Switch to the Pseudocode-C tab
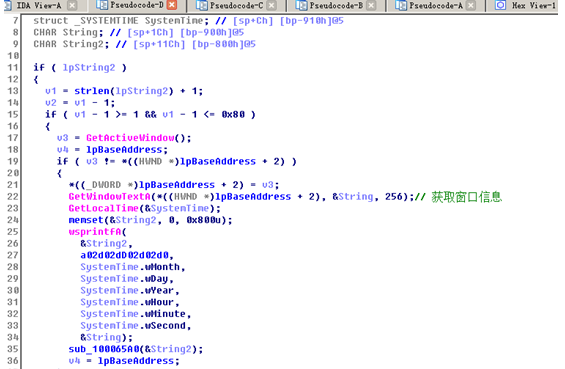Viewport: 565px width, 369px height. [236, 5]
